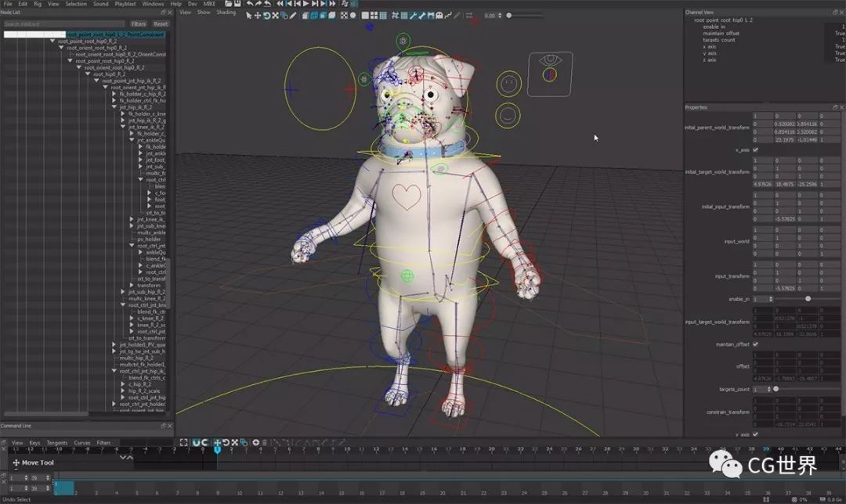
Task: Expand the jnt_sub_hip_R_2 tree node
Action: coord(122,292)
